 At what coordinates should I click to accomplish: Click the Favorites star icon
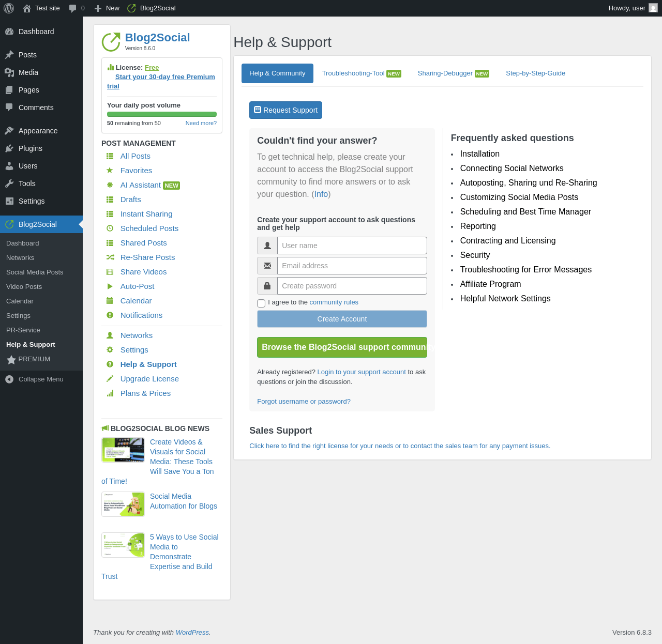pyautogui.click(x=110, y=171)
